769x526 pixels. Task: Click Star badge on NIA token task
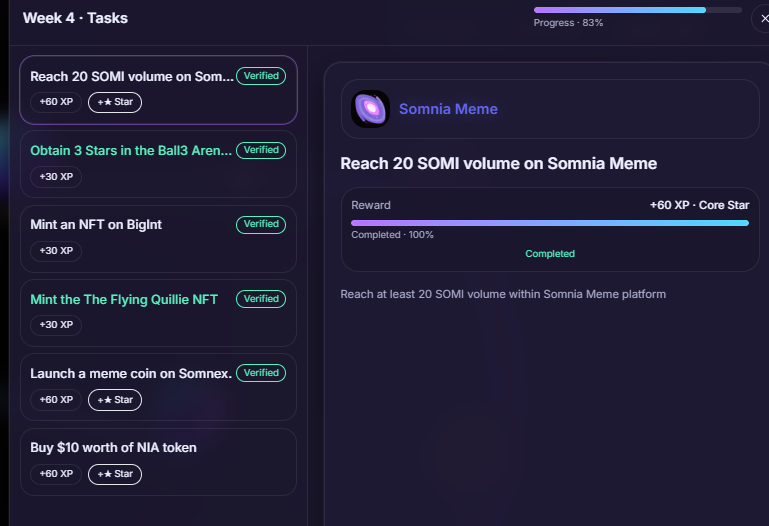point(115,474)
